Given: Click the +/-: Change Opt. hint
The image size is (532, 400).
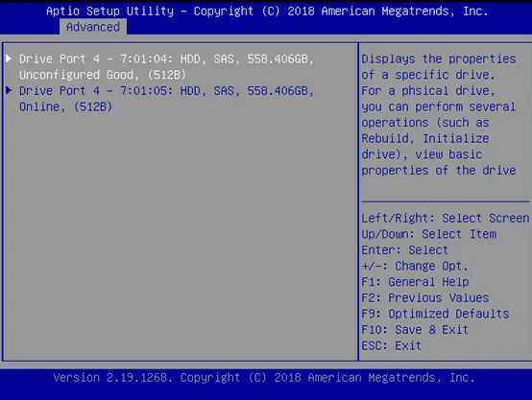Looking at the screenshot, I should tap(415, 266).
